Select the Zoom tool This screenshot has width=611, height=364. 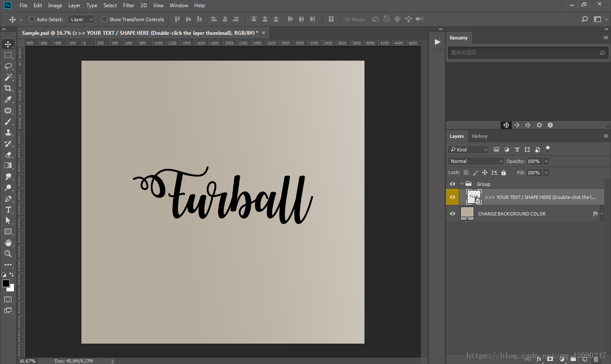coord(8,254)
